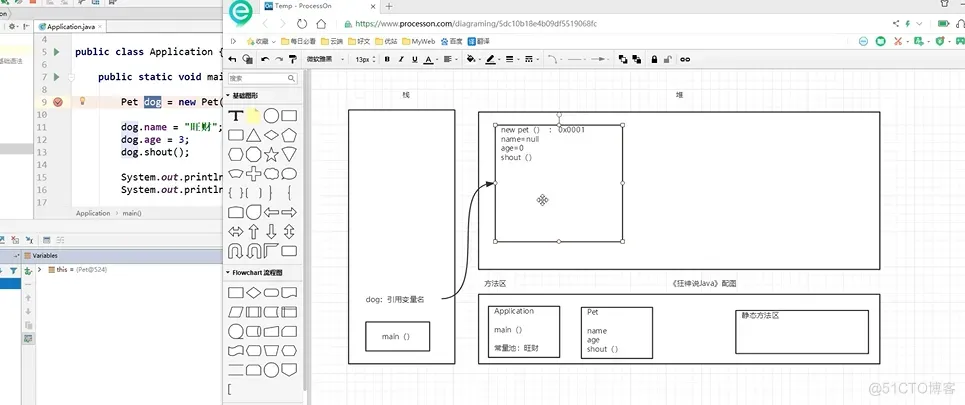965x405 pixels.
Task: Select the 'dog: 引用变量名' label
Action: point(395,300)
